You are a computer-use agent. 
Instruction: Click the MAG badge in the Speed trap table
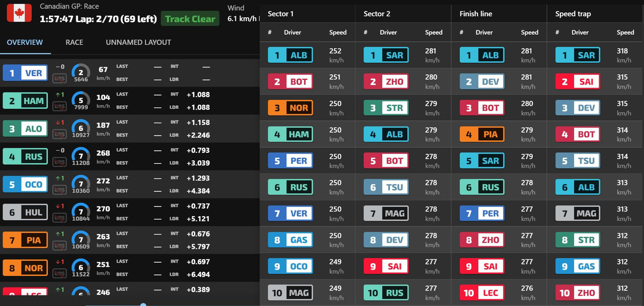pyautogui.click(x=578, y=213)
